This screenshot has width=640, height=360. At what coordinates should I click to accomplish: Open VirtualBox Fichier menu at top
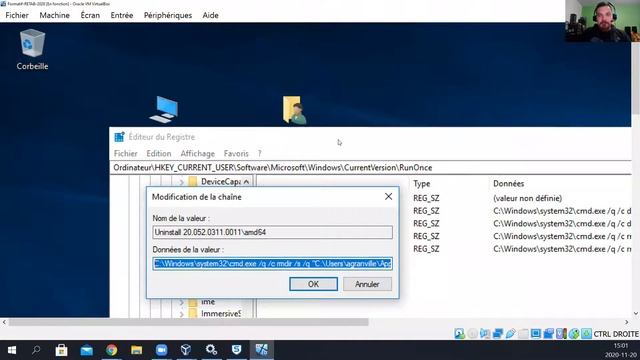coord(17,15)
